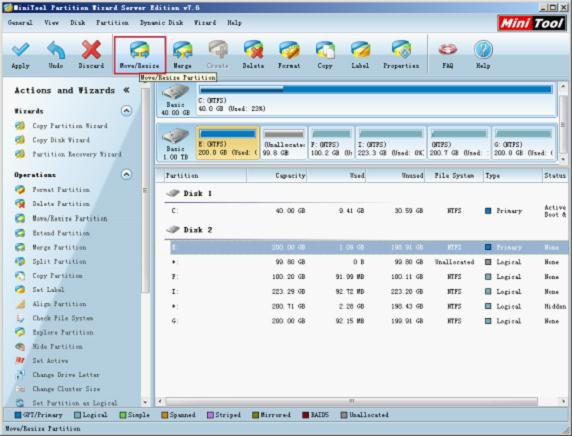This screenshot has height=436, width=572.
Task: Select G: NTFS block in disk map
Action: click(x=523, y=143)
